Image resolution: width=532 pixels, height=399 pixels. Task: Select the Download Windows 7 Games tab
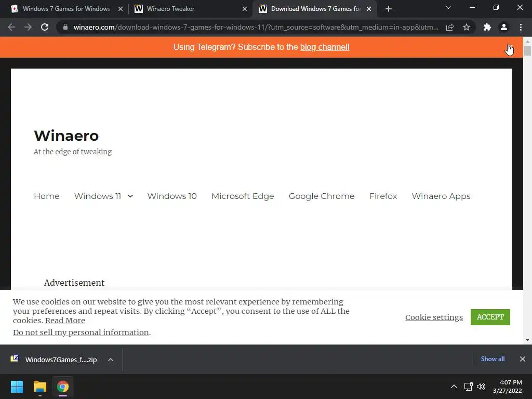[315, 9]
